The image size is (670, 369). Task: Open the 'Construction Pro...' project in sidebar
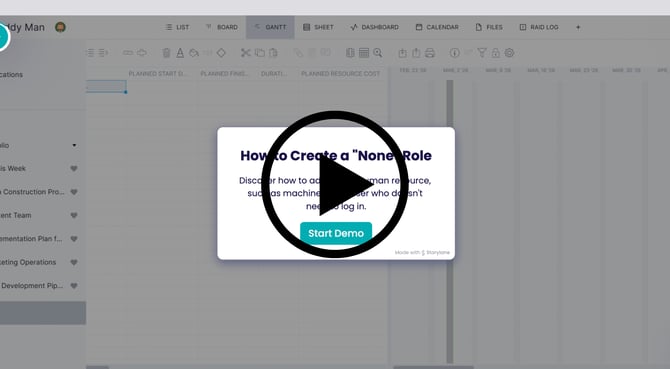32,192
